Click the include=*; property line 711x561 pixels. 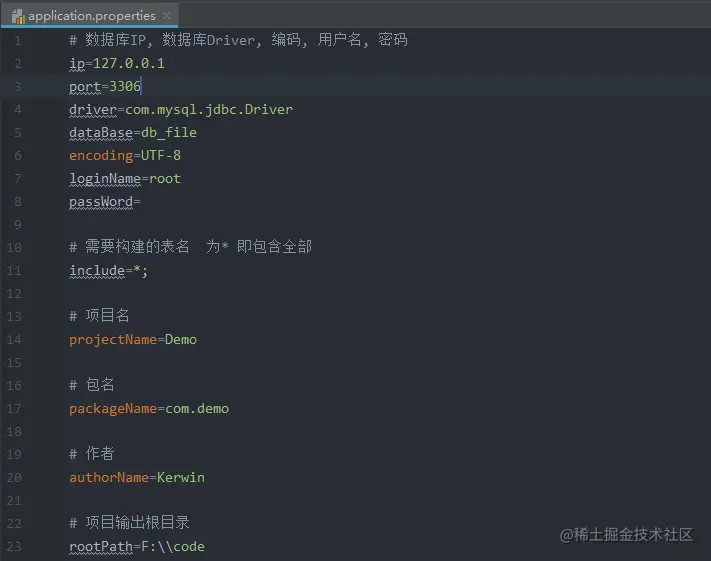coord(108,271)
